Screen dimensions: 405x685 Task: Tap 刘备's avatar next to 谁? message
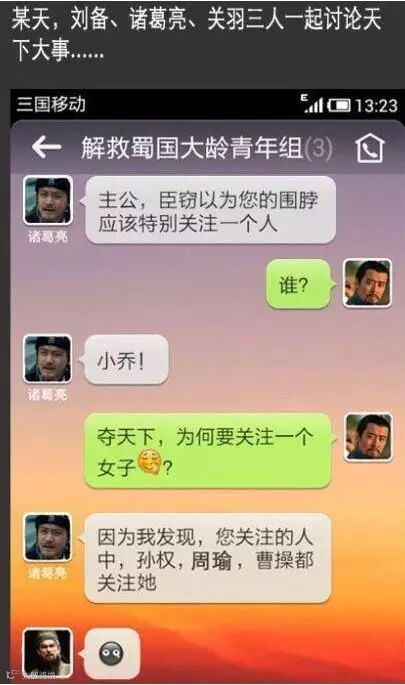pos(367,284)
